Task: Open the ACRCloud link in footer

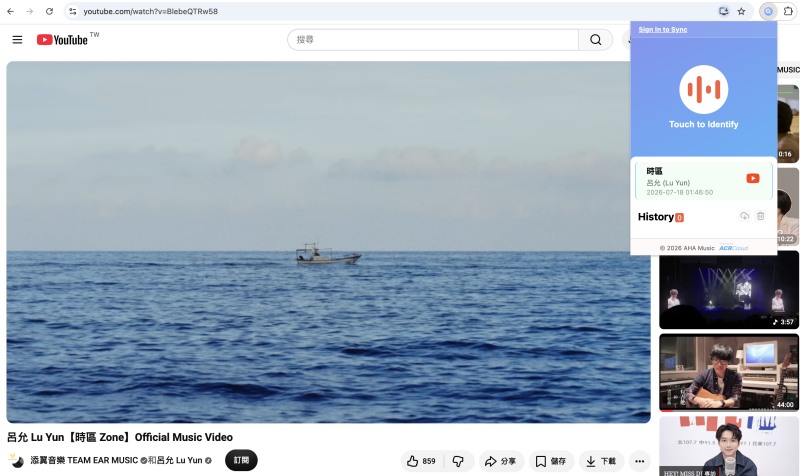Action: 733,248
